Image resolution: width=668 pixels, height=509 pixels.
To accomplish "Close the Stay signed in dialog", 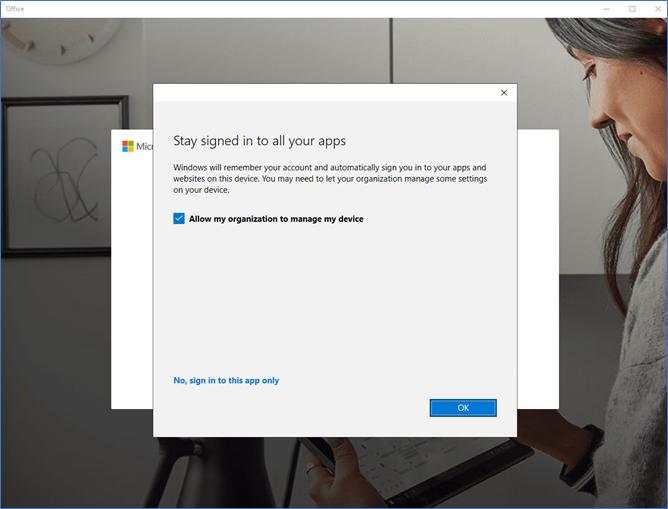I will (504, 92).
